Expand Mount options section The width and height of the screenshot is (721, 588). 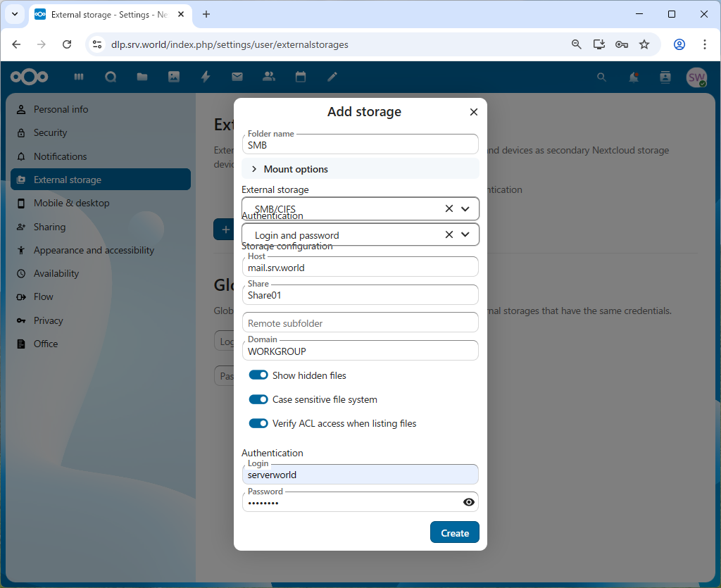coord(360,169)
